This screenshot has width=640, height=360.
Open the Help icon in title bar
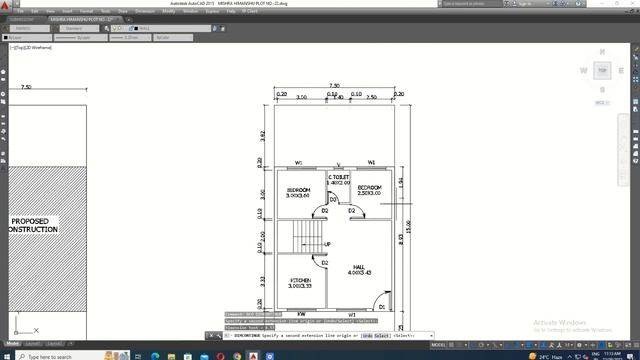578,4
